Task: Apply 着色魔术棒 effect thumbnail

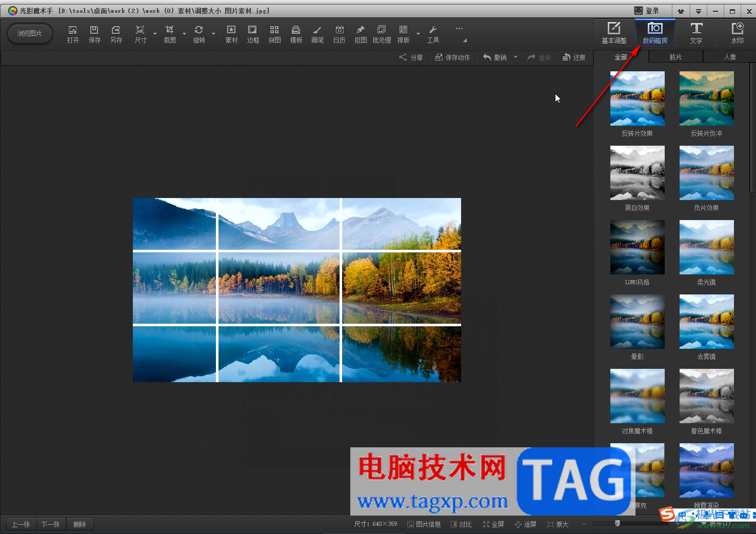Action: click(706, 396)
